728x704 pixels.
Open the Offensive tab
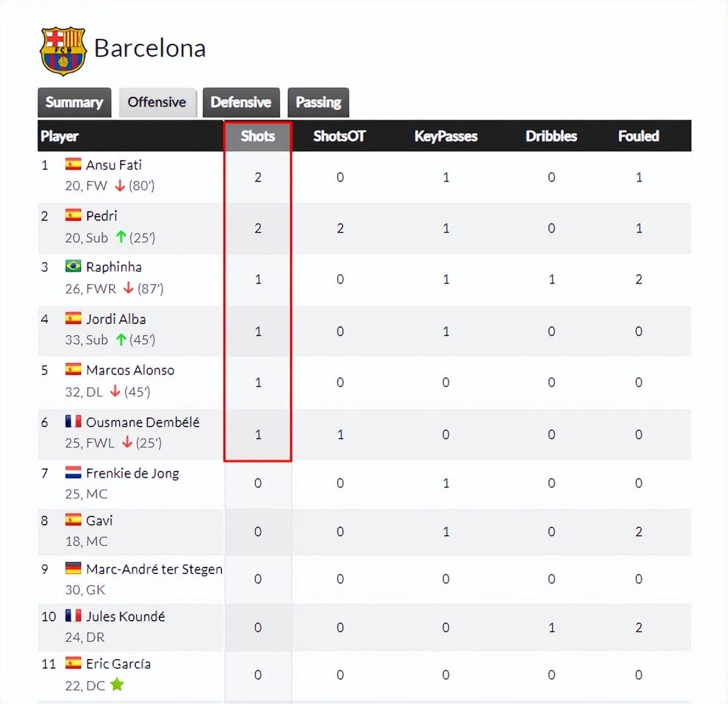(x=157, y=103)
